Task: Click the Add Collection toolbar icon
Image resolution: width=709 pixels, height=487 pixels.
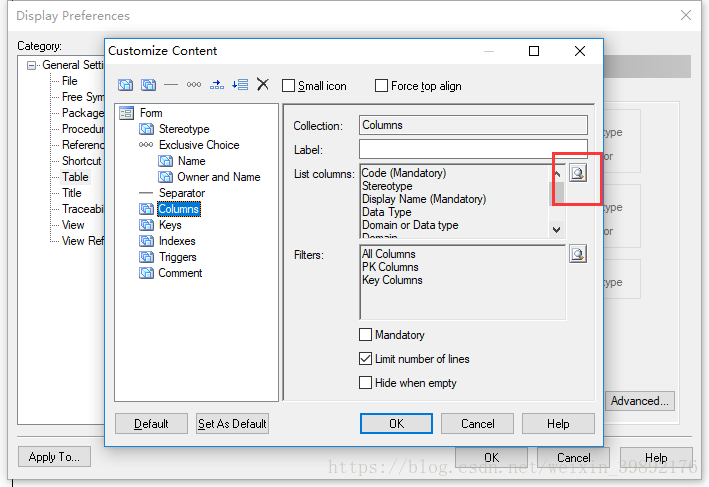Action: (x=148, y=85)
